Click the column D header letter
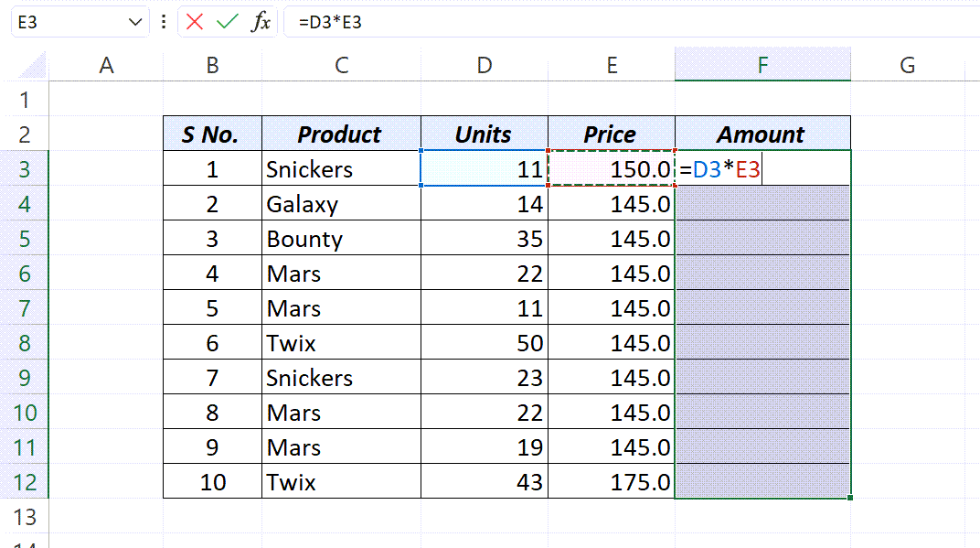This screenshot has height=548, width=980. 484,65
